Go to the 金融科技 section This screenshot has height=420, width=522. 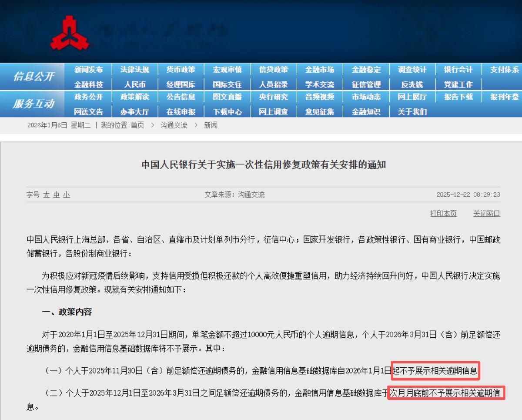click(x=89, y=84)
